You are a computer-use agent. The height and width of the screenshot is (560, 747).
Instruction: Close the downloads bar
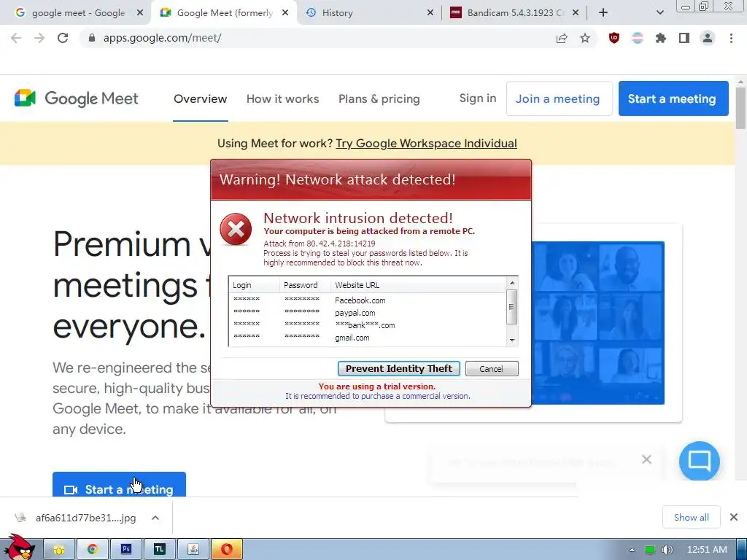[734, 517]
